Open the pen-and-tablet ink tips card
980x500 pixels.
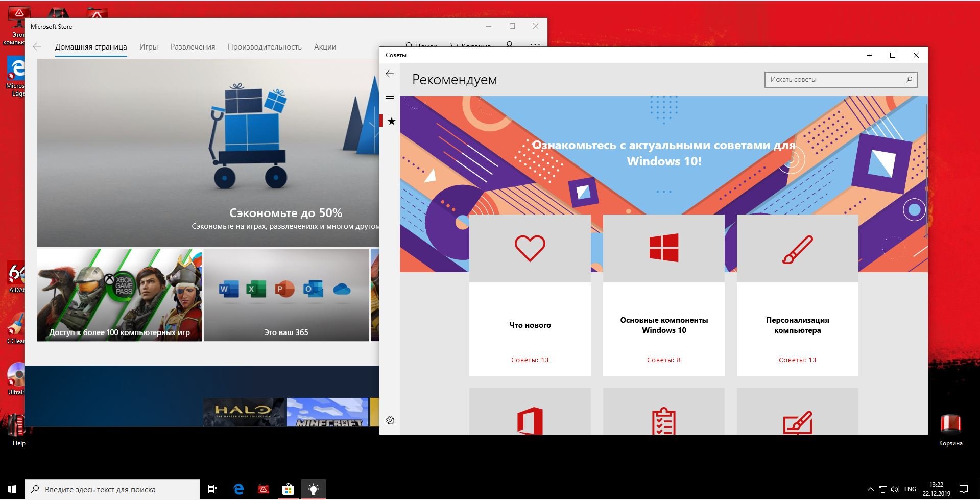pyautogui.click(x=798, y=411)
